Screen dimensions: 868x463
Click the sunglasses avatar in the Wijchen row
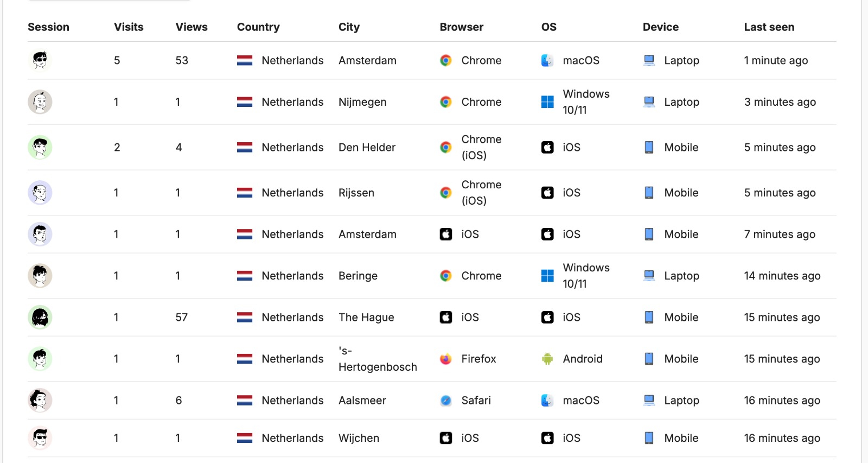[x=40, y=437]
